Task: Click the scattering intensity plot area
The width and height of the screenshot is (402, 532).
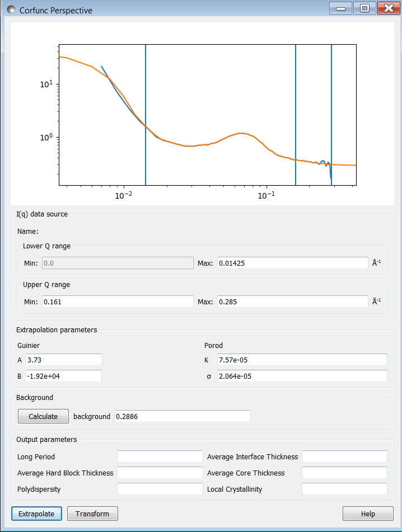Action: (207, 112)
